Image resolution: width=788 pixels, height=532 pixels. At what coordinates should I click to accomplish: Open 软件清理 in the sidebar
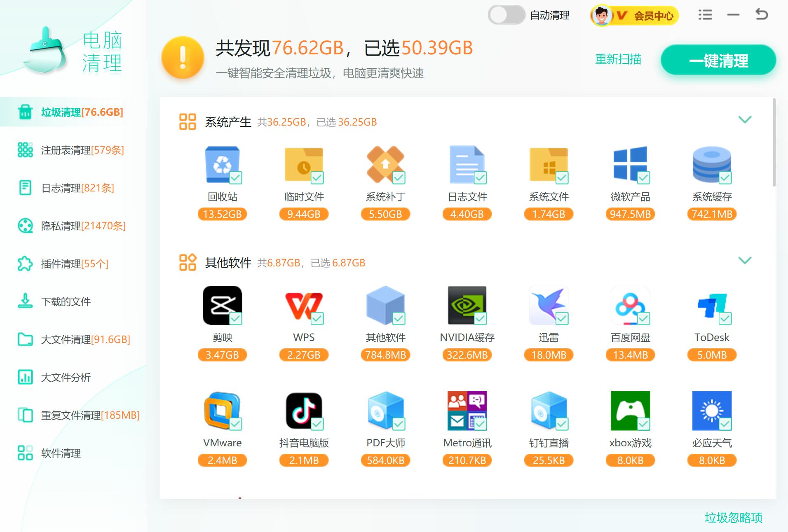73,453
